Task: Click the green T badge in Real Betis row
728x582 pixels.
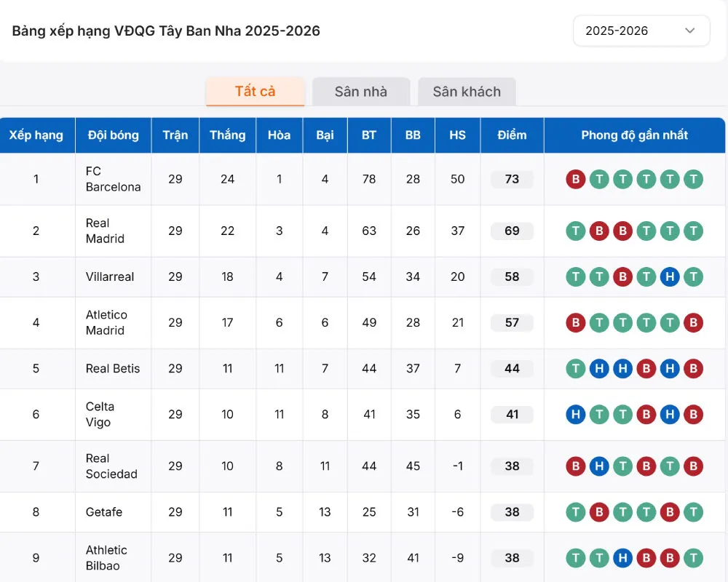Action: click(575, 369)
